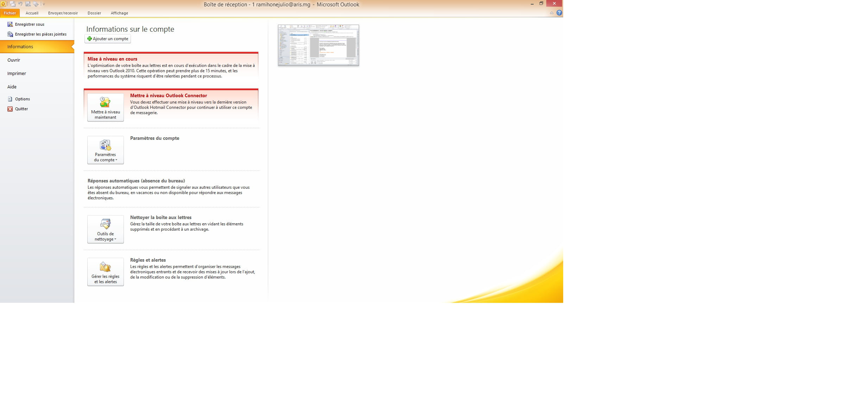Open Outlook Help with blue question mark
Image resolution: width=868 pixels, height=393 pixels.
(x=559, y=13)
